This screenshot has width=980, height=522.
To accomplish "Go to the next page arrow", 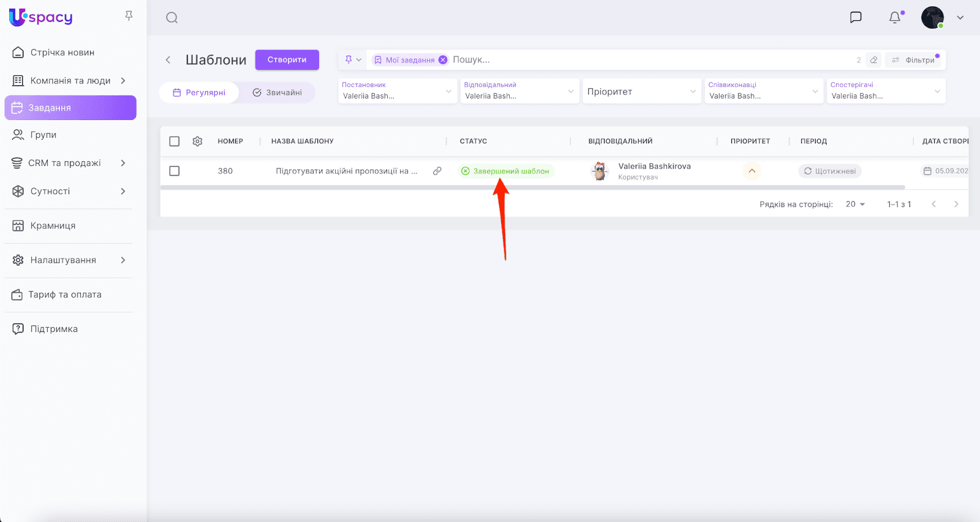I will point(956,204).
